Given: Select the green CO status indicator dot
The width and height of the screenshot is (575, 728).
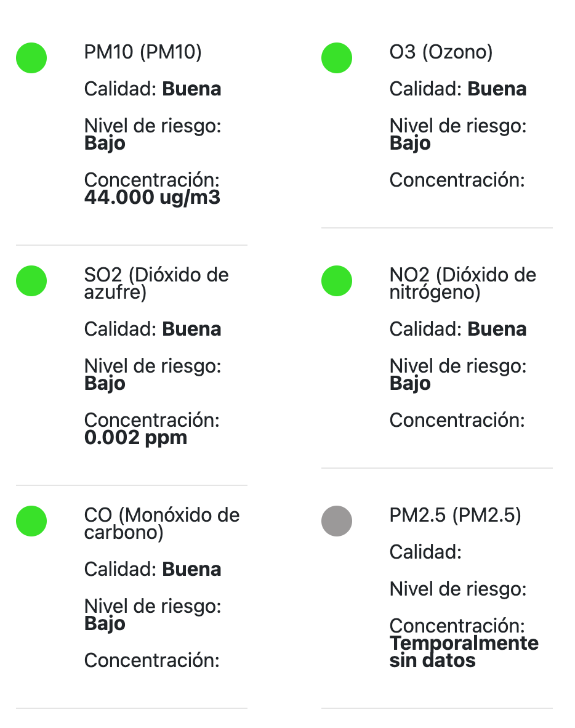Looking at the screenshot, I should 31,521.
